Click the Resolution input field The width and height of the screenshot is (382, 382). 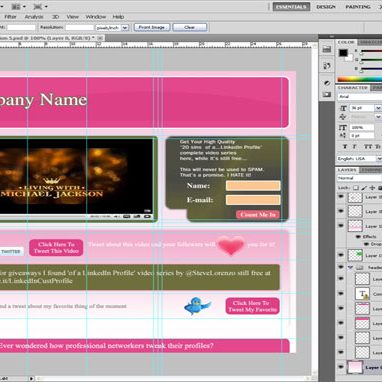click(79, 28)
